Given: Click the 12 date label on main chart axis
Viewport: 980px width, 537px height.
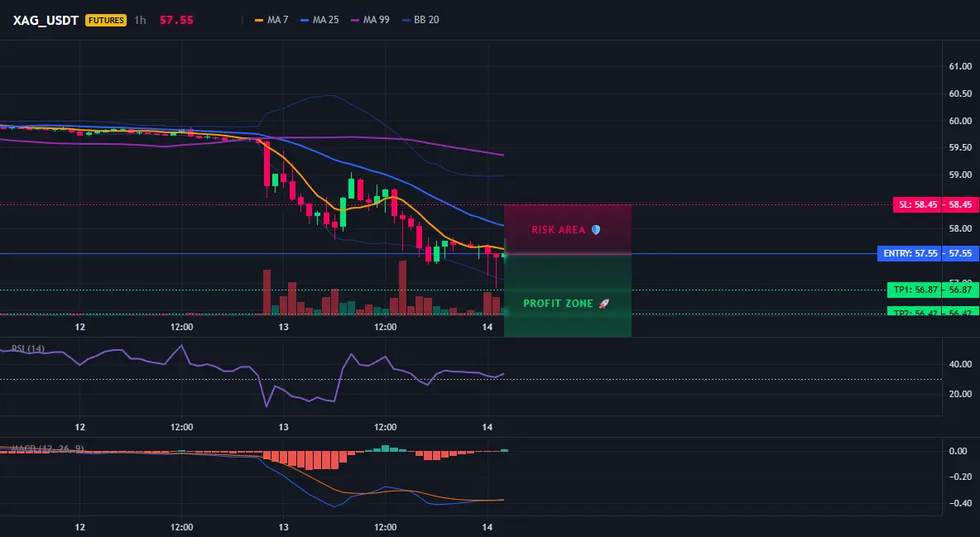Looking at the screenshot, I should coord(80,327).
